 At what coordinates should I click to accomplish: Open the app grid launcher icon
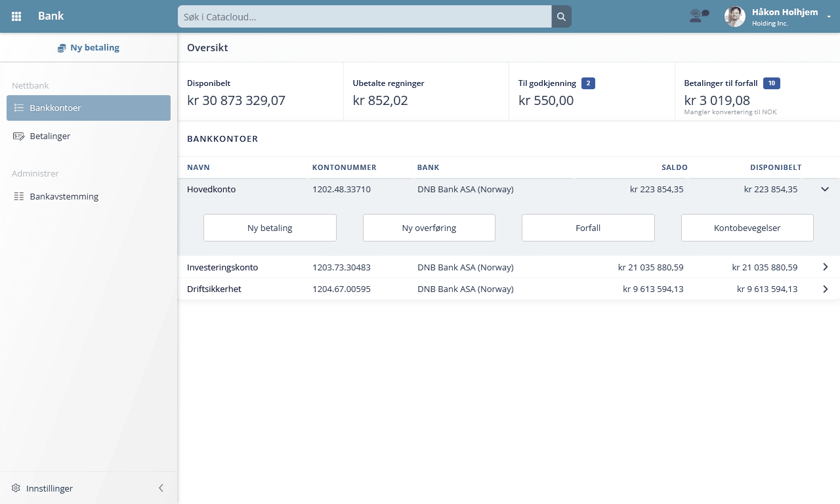(16, 16)
